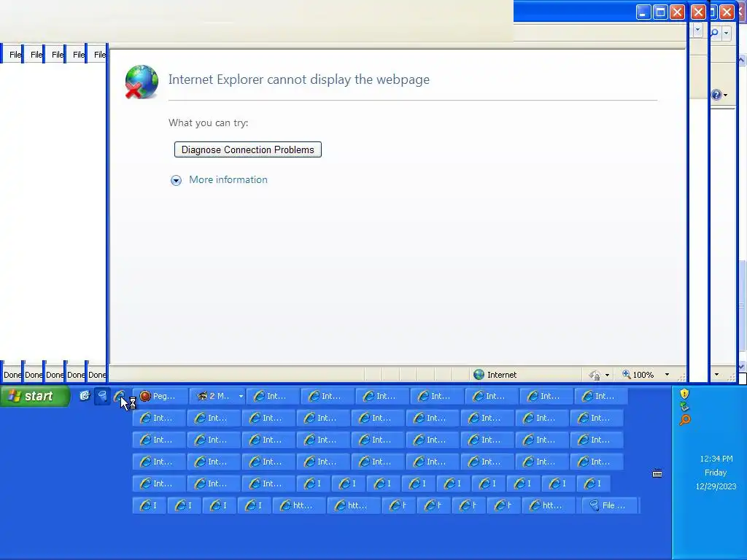Open the More information link

(228, 179)
